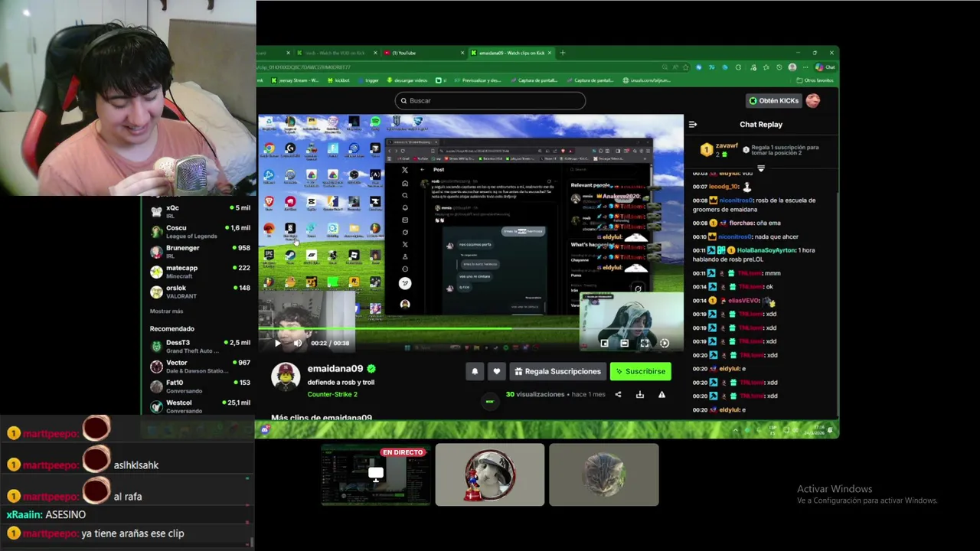Screen dimensions: 980x551
Task: Open the Otros favoritos bookmarks folder
Action: [x=815, y=80]
